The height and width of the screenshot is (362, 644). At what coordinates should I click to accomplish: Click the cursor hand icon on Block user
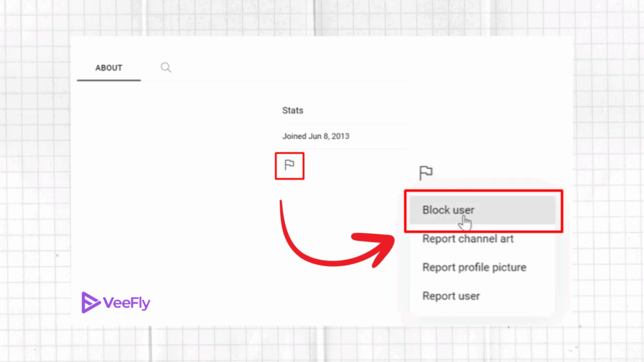pos(466,221)
